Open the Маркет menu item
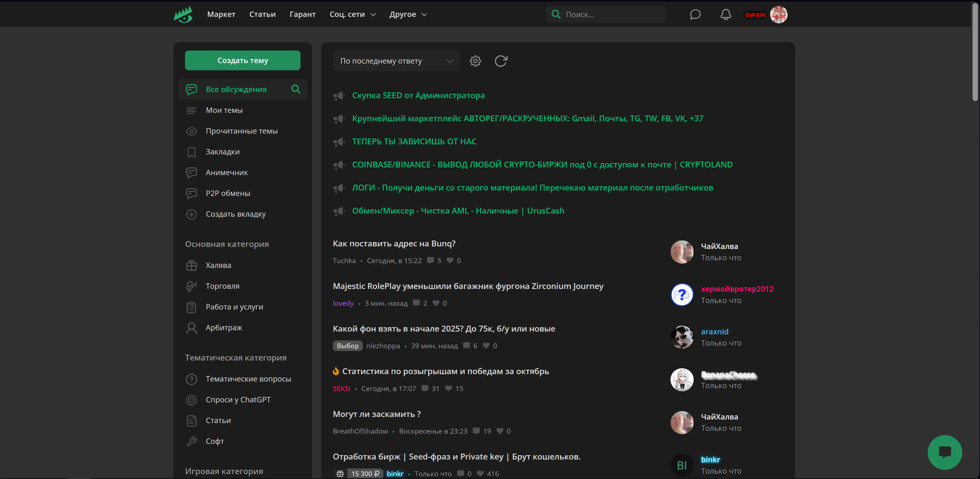Viewport: 980px width, 479px height. [x=221, y=14]
